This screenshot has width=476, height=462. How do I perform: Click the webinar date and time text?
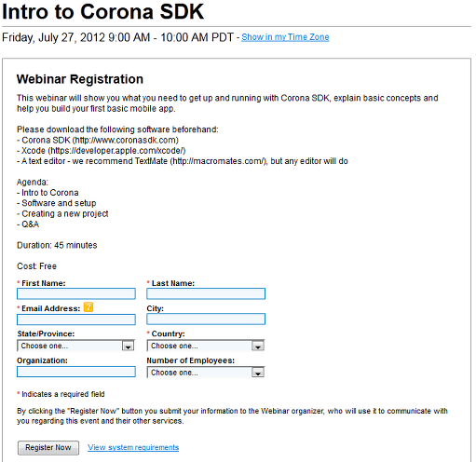tap(117, 37)
